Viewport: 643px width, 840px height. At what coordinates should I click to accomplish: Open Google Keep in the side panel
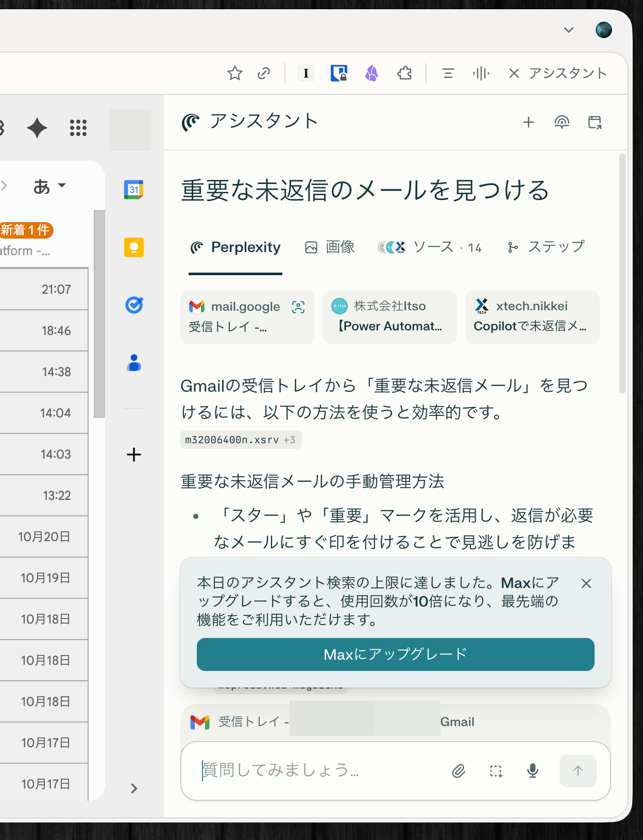tap(134, 247)
